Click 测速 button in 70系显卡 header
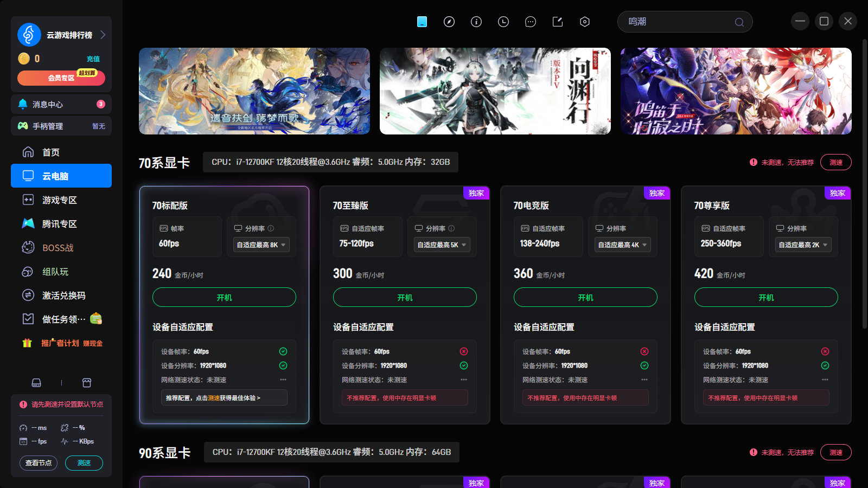This screenshot has height=488, width=868. coord(836,162)
